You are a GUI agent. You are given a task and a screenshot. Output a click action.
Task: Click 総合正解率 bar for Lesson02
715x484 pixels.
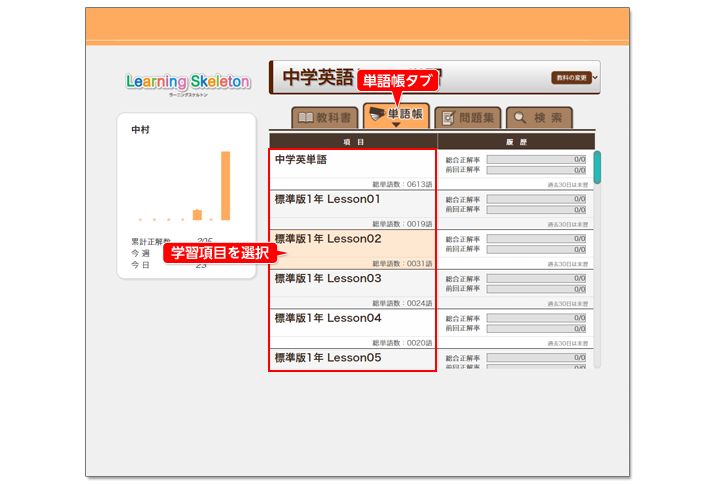pos(536,239)
